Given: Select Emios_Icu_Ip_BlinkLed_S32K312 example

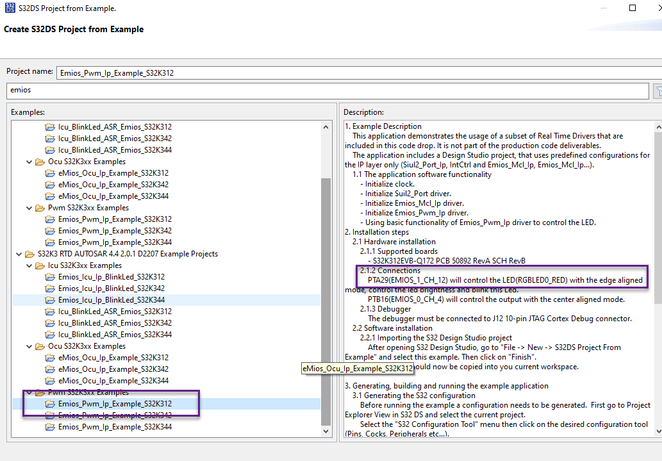Looking at the screenshot, I should (x=111, y=277).
